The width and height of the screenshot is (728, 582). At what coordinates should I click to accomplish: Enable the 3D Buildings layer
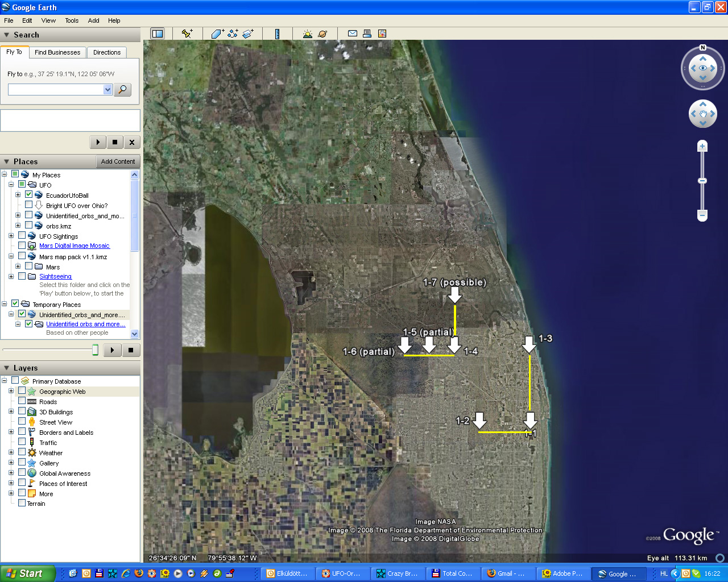(22, 411)
